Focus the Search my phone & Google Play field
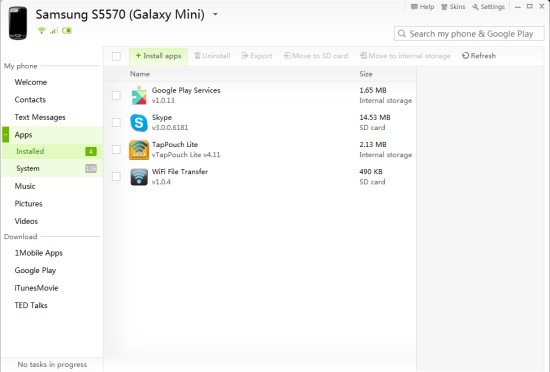550x372 pixels. pos(469,34)
